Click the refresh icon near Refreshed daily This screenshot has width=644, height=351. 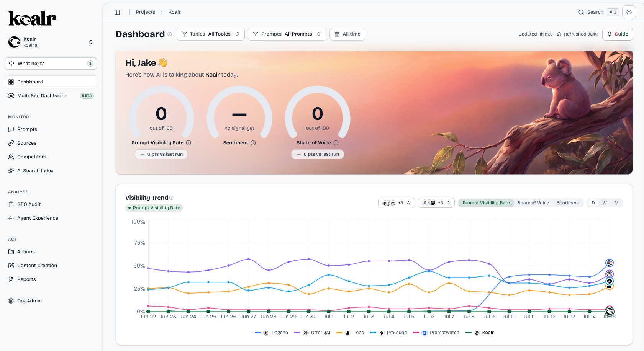559,34
